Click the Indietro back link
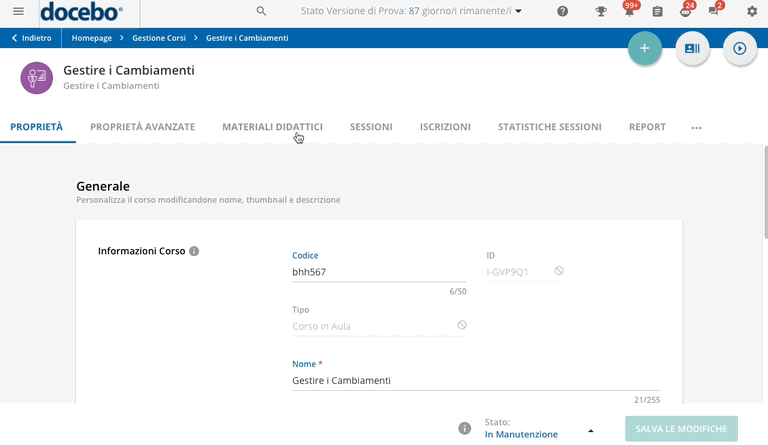 coord(31,38)
